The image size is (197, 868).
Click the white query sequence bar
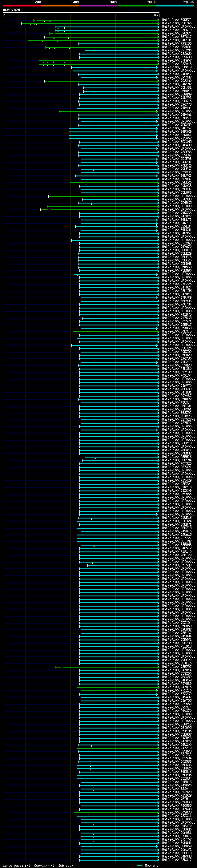pos(81,12)
